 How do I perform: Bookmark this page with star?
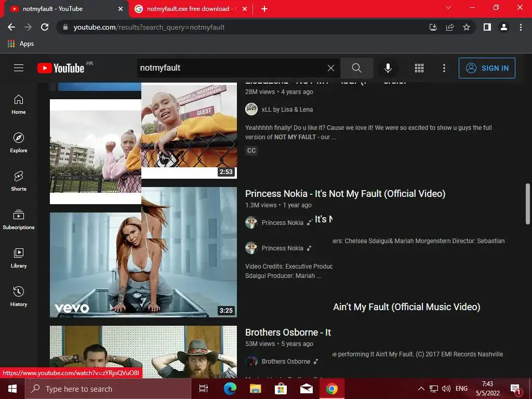point(467,27)
